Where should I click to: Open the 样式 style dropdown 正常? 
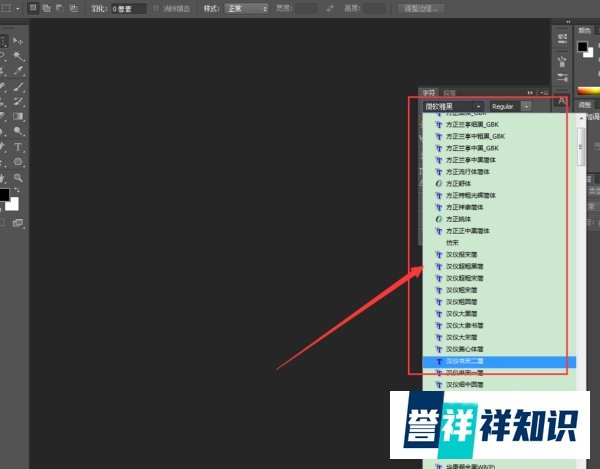(x=247, y=8)
